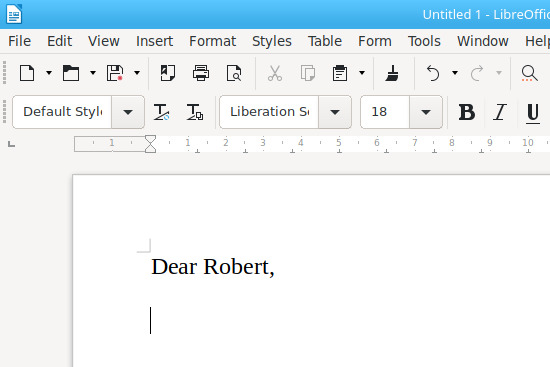The image size is (550, 367).
Task: Click the Open file folder icon
Action: 71,73
